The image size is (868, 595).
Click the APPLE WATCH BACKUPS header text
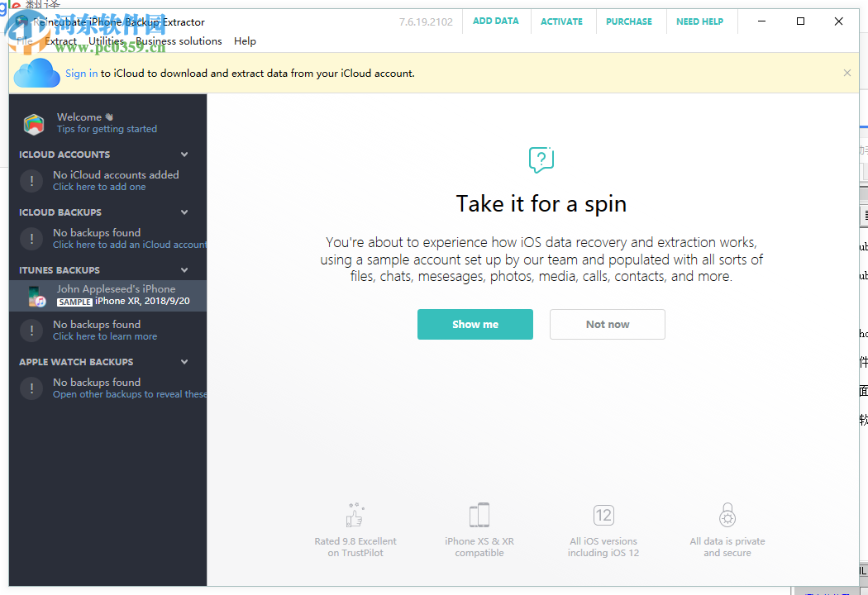point(76,362)
